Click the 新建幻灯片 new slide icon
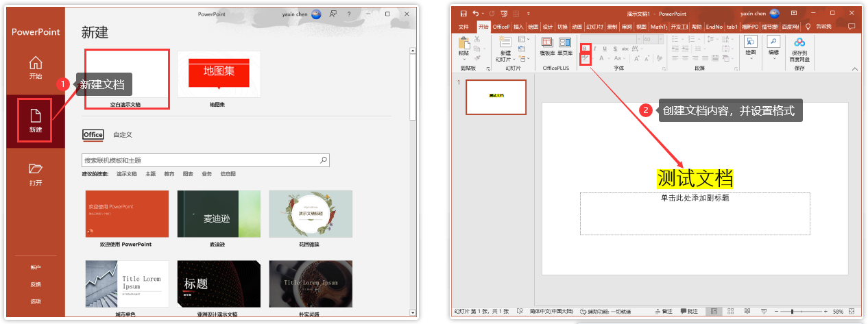Viewport: 868px width, 324px height. click(x=505, y=42)
